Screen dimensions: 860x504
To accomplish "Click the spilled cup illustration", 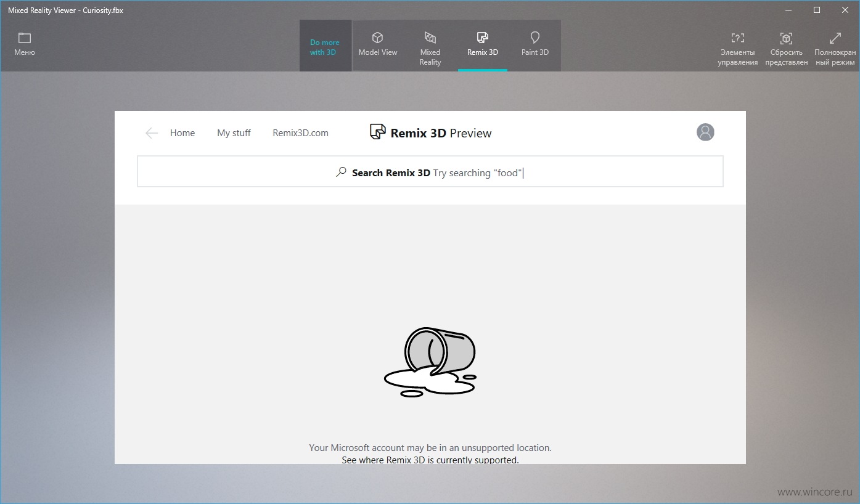I will (431, 362).
